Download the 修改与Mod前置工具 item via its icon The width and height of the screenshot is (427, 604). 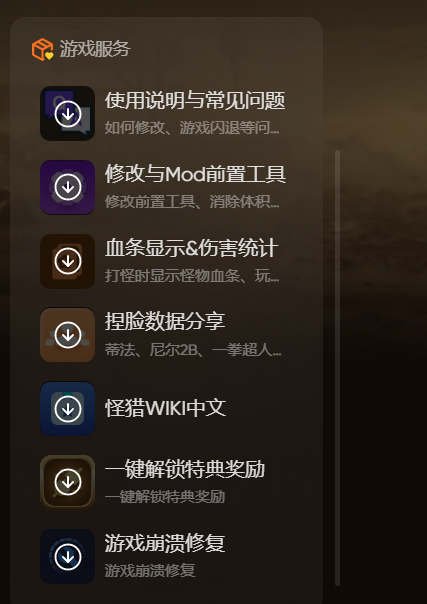67,187
